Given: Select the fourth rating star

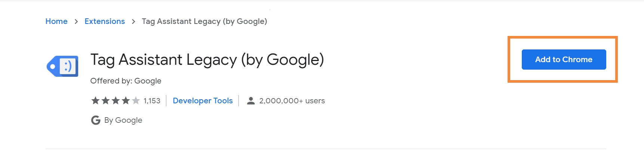Looking at the screenshot, I should tap(126, 100).
